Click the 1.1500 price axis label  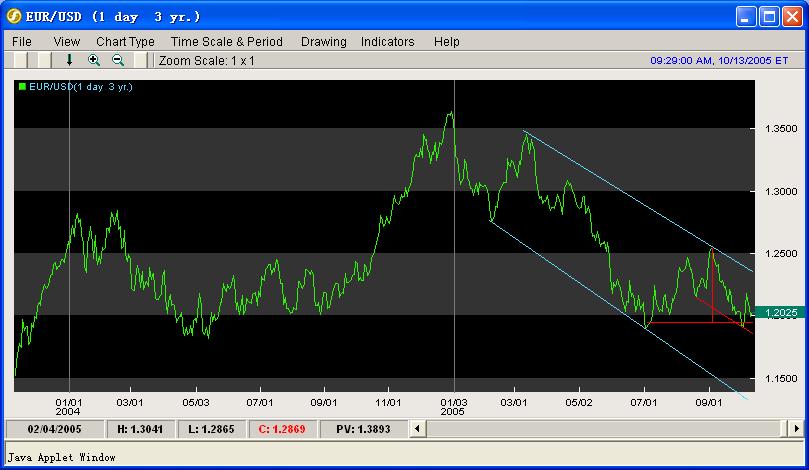[x=781, y=379]
